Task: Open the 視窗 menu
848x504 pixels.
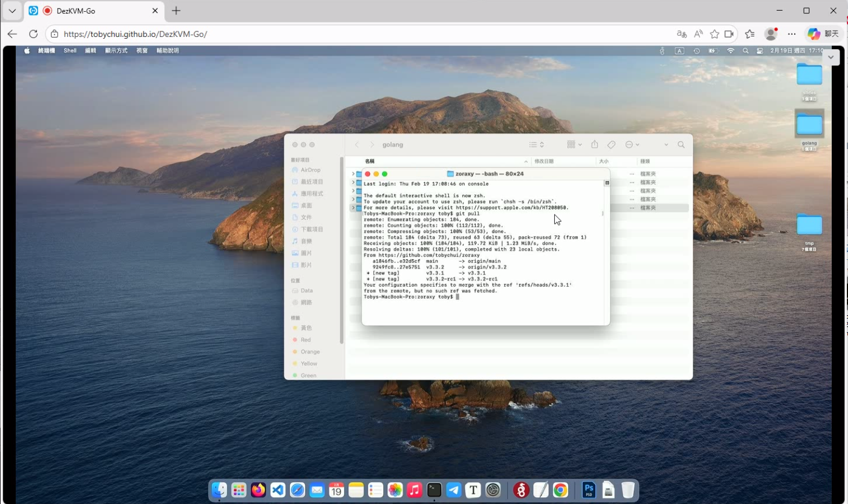Action: pyautogui.click(x=142, y=50)
